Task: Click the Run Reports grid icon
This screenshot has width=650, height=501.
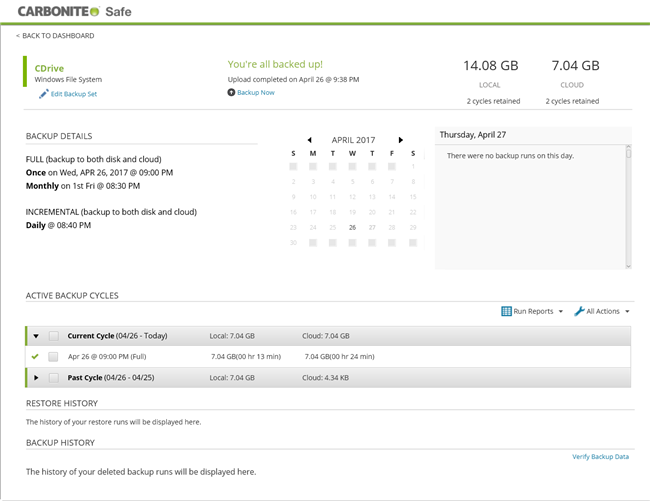Action: coord(506,311)
